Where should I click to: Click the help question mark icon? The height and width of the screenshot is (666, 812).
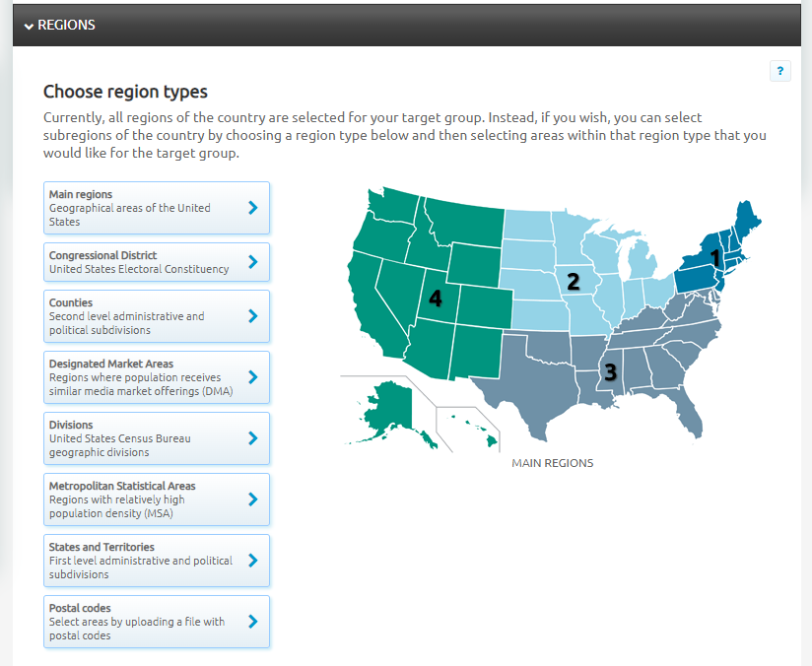[779, 71]
